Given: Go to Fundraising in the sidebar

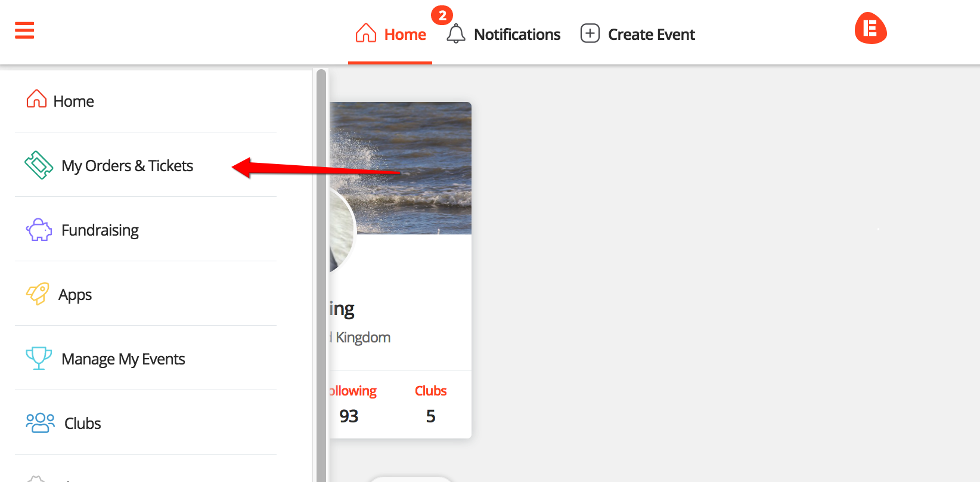Looking at the screenshot, I should tap(100, 230).
